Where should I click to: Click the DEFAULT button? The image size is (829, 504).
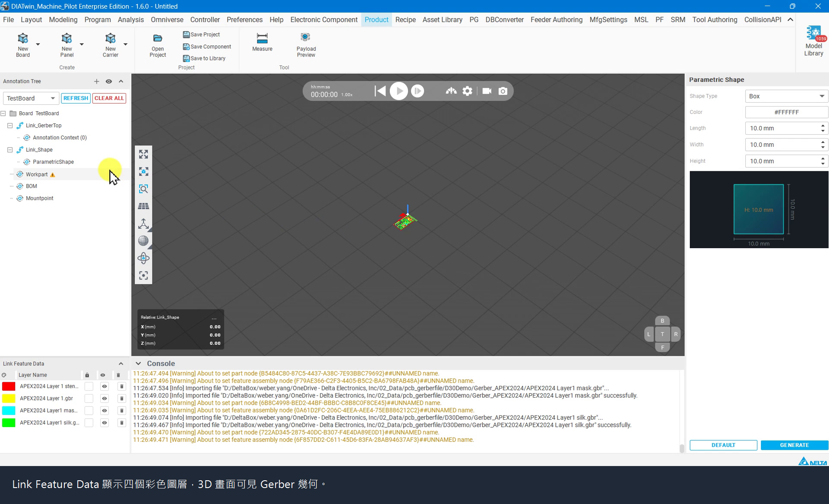tap(723, 445)
